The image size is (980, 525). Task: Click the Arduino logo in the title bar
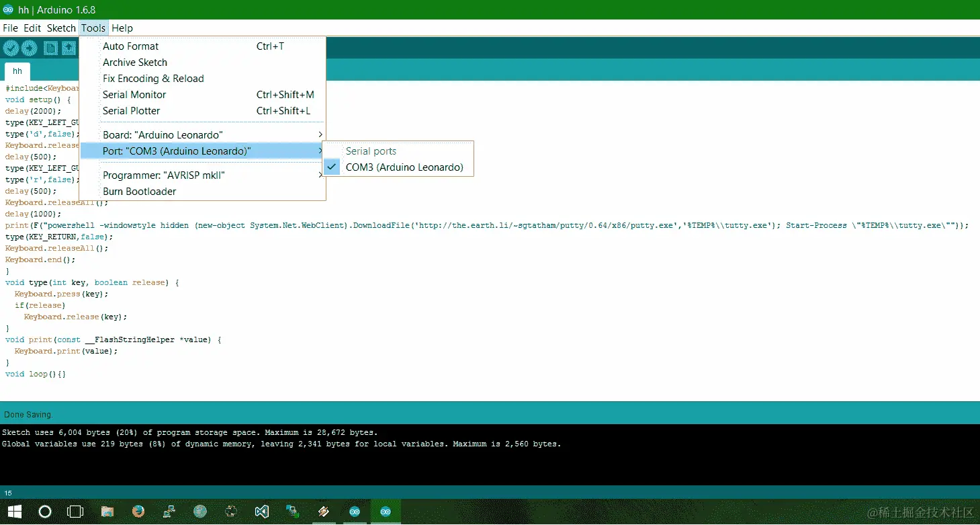(8, 9)
